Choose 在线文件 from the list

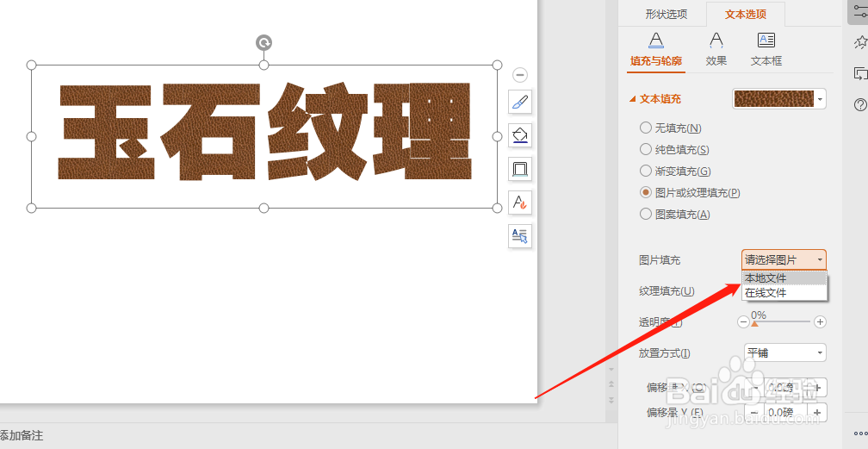pos(784,293)
